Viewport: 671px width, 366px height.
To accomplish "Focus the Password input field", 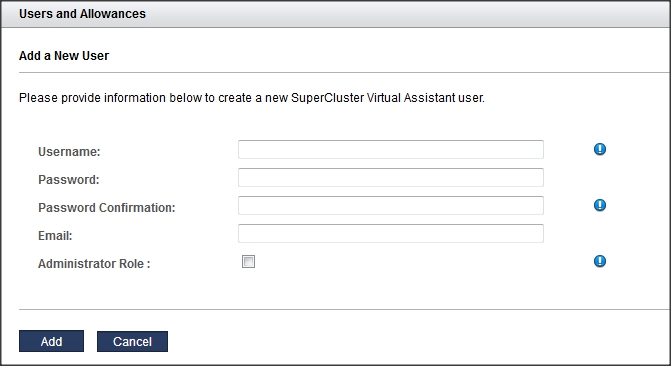I will point(391,177).
